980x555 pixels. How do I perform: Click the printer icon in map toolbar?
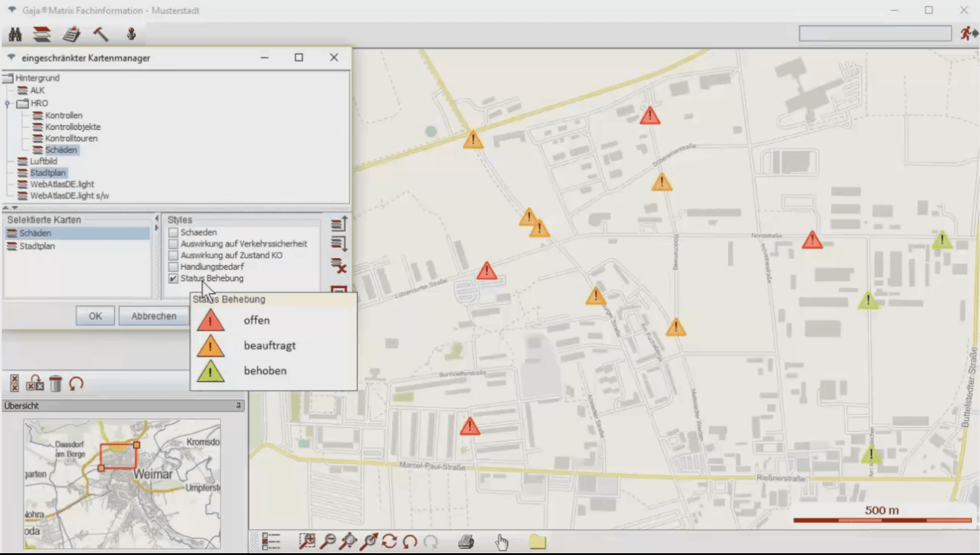tap(466, 541)
